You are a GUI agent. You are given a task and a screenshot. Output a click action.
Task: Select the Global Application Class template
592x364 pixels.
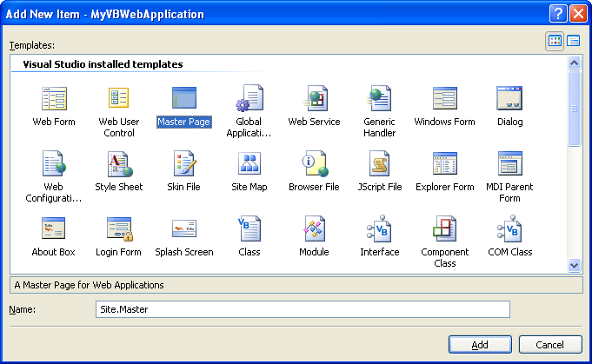pos(249,98)
